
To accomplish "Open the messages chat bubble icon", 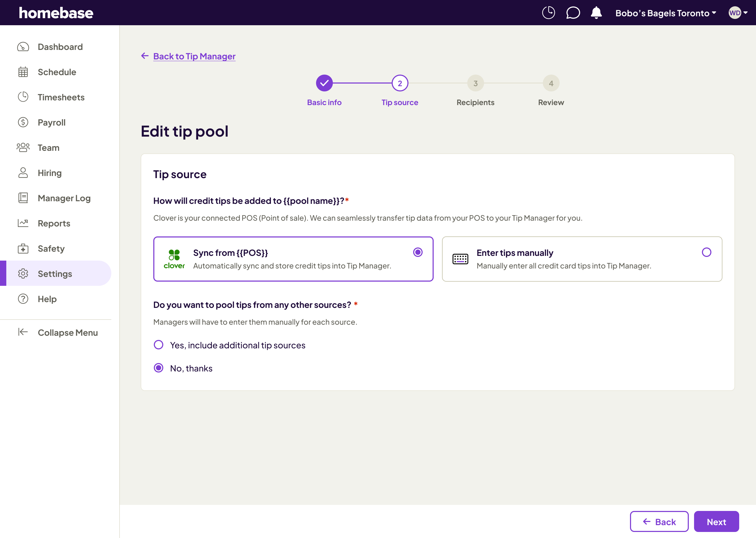I will [573, 13].
